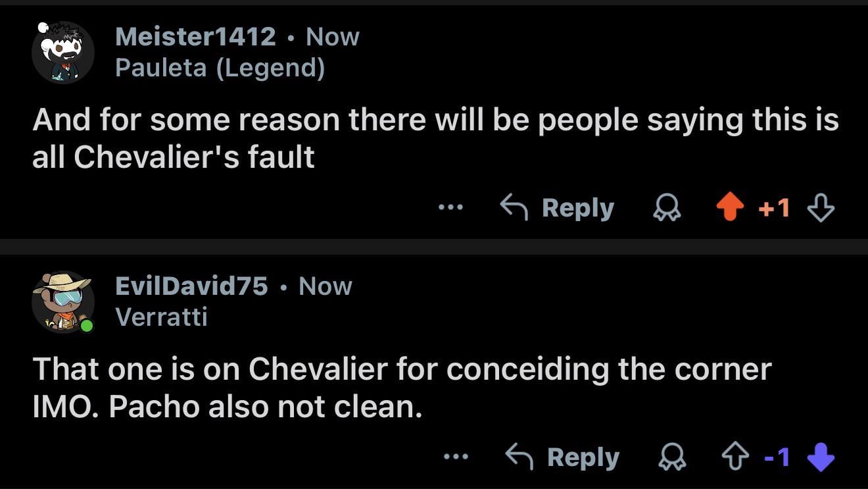Reply to Meister1412's comment
Viewport: 868px width, 489px height.
pos(558,208)
